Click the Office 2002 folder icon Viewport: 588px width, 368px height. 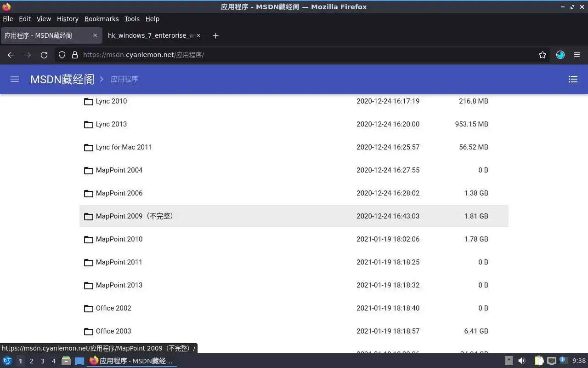click(x=89, y=309)
